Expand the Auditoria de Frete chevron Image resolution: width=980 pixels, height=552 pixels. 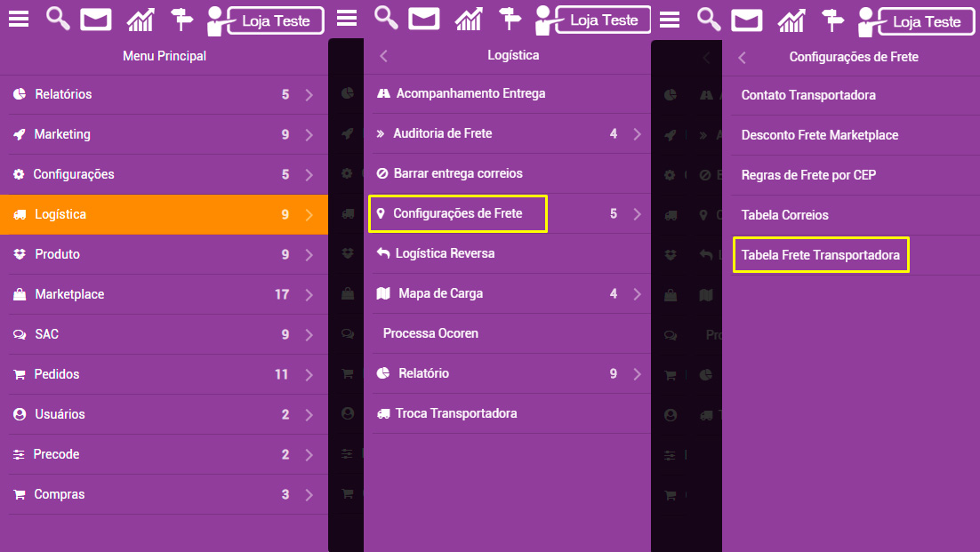click(x=637, y=133)
